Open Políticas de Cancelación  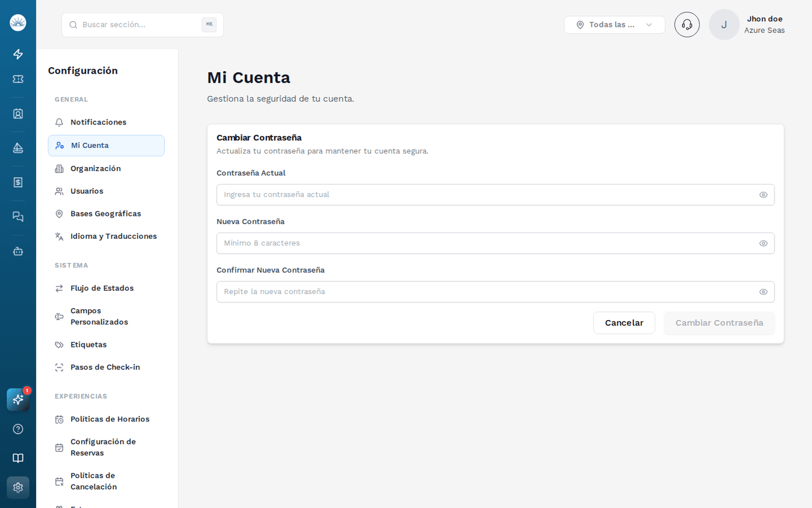click(106, 481)
